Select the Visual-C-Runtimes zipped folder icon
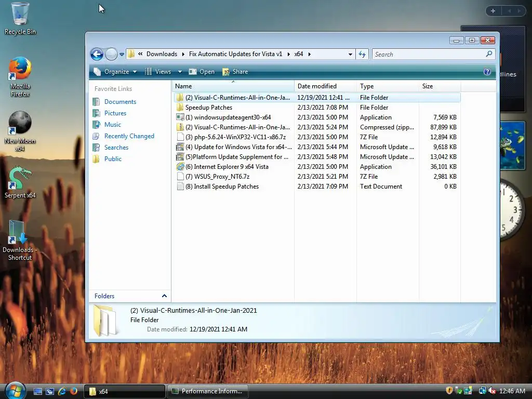The image size is (532, 399). (180, 127)
